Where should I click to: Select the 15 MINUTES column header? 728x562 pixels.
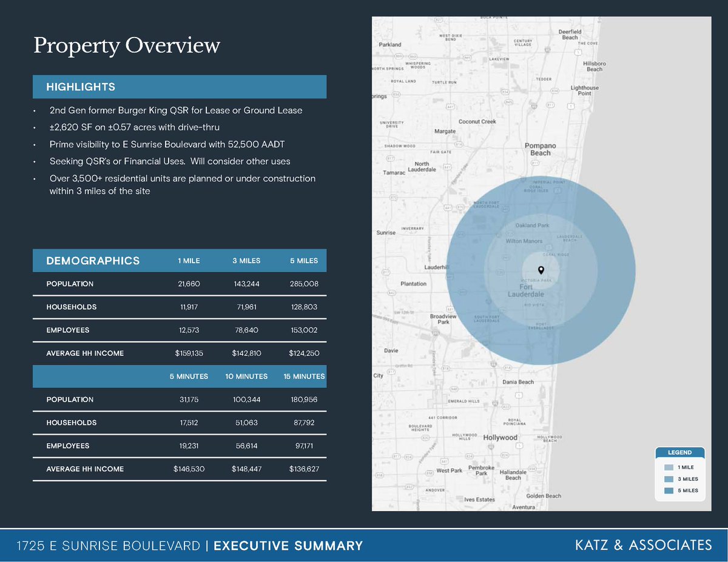point(304,376)
